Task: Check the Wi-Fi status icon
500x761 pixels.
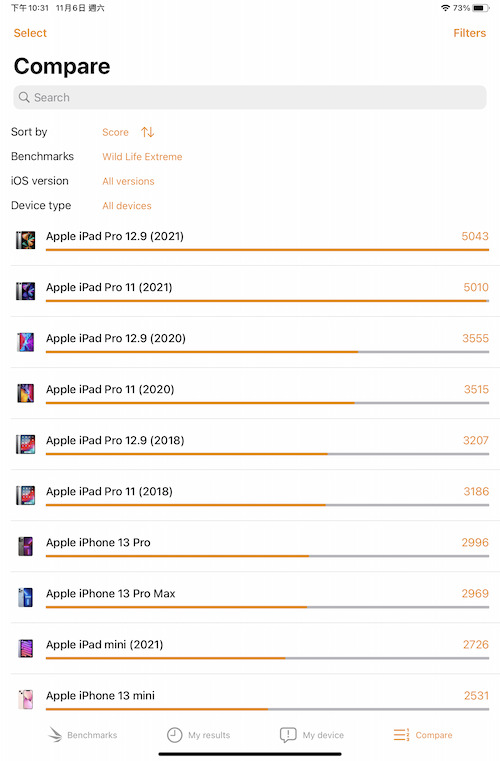Action: pyautogui.click(x=445, y=8)
